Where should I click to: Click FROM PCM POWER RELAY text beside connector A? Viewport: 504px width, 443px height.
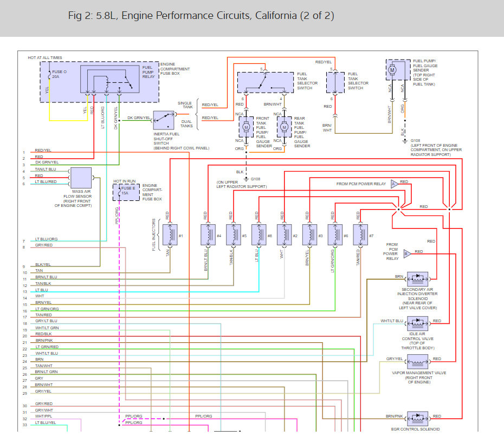click(361, 184)
